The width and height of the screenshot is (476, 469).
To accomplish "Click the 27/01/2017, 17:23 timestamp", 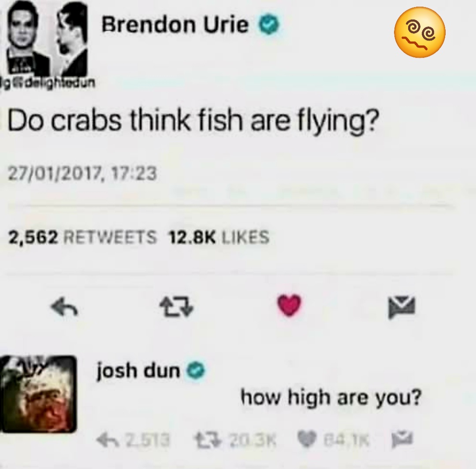I will click(82, 173).
